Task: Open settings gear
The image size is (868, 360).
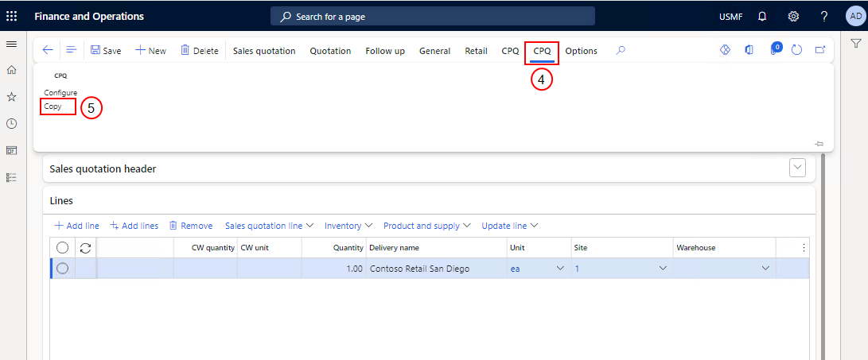Action: click(x=793, y=17)
